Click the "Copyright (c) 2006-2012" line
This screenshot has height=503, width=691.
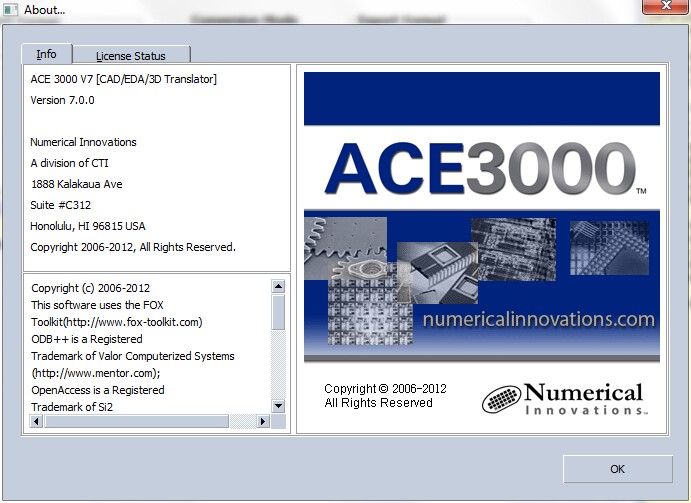pyautogui.click(x=90, y=288)
